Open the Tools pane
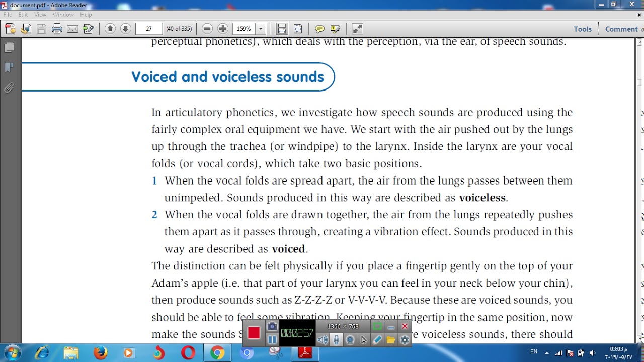 pyautogui.click(x=583, y=29)
